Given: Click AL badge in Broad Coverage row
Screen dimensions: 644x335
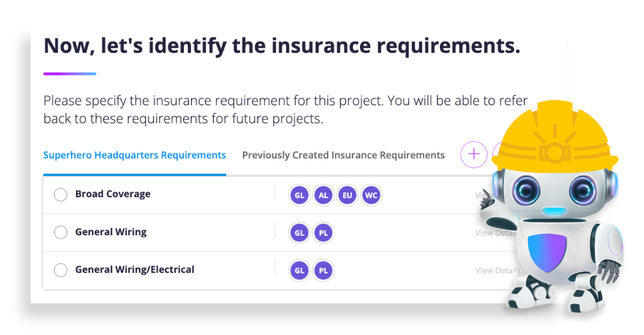Looking at the screenshot, I should coord(323,195).
